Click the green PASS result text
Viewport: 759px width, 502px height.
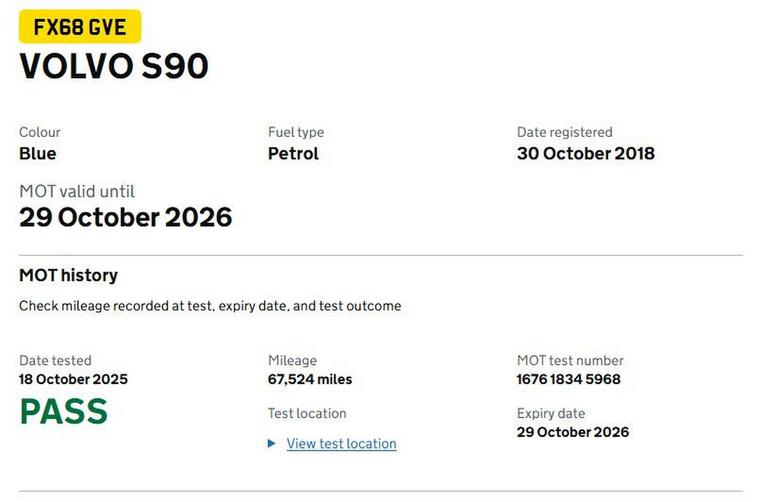(63, 412)
